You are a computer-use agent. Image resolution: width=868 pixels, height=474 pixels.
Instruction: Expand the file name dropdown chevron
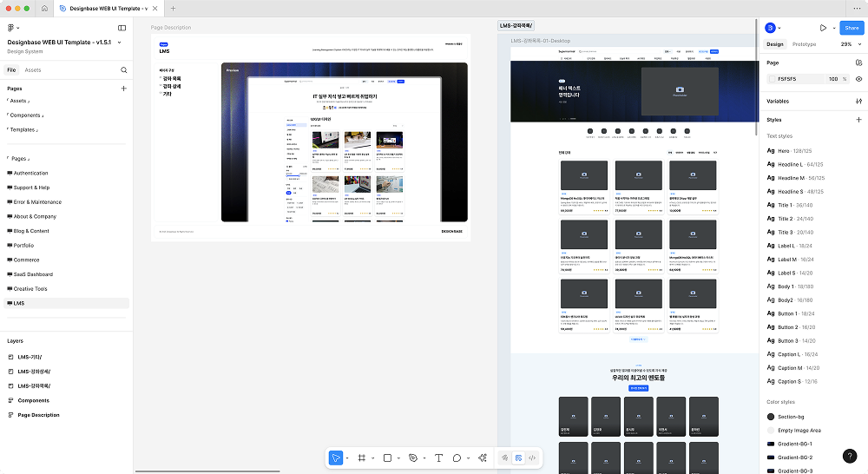(117, 42)
